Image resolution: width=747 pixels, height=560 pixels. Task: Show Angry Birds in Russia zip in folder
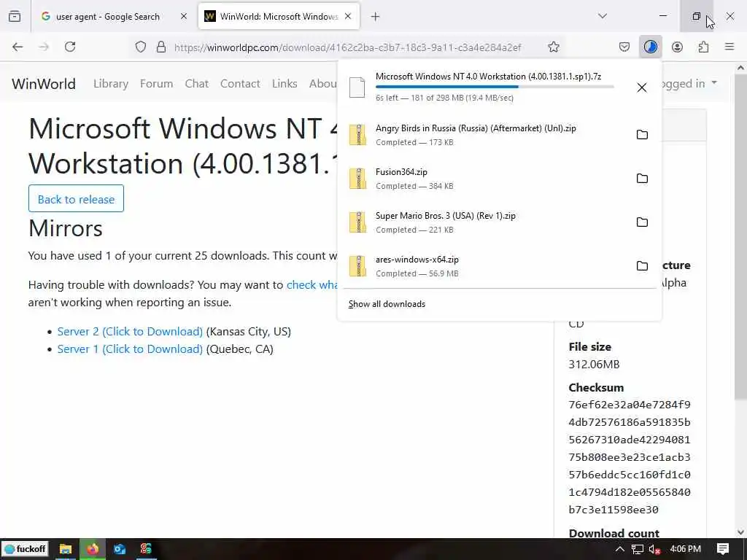point(642,135)
